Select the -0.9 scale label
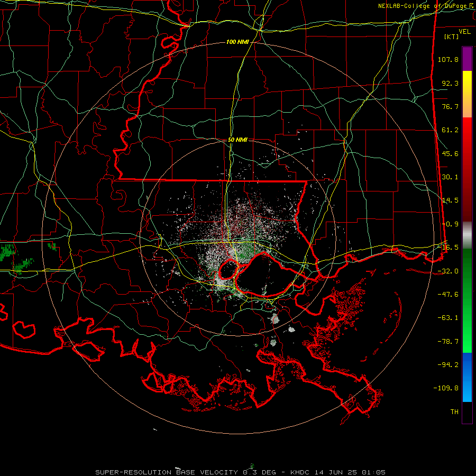 (x=450, y=224)
